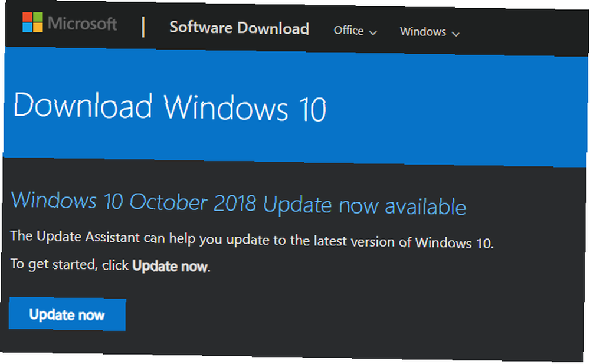Expand the chevron beside Office
Image resolution: width=590 pixels, height=364 pixels.
pyautogui.click(x=373, y=33)
